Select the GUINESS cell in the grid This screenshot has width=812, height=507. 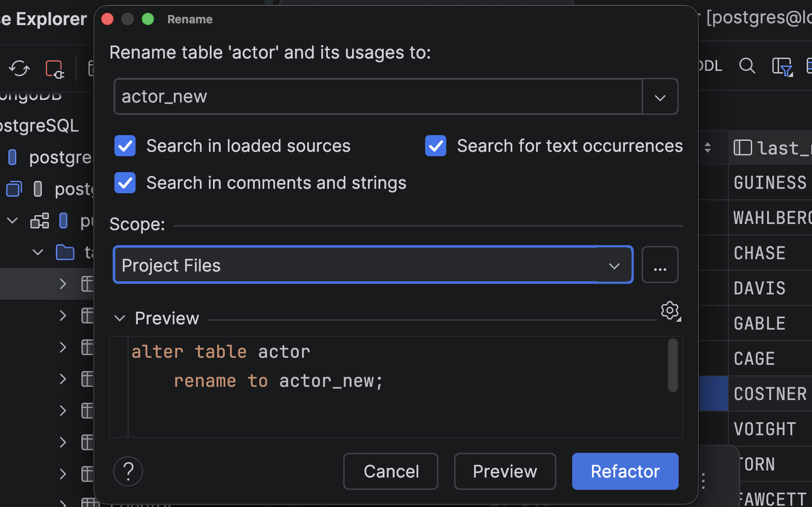(x=770, y=183)
